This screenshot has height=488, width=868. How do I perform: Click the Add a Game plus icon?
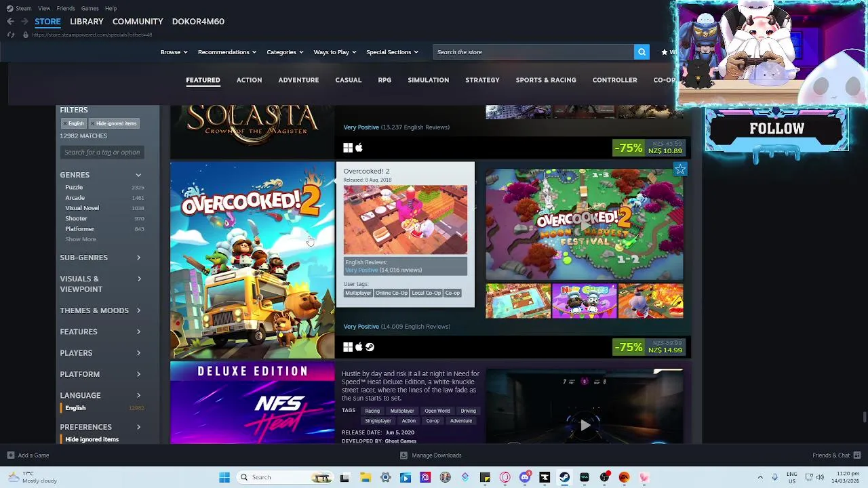coord(10,455)
